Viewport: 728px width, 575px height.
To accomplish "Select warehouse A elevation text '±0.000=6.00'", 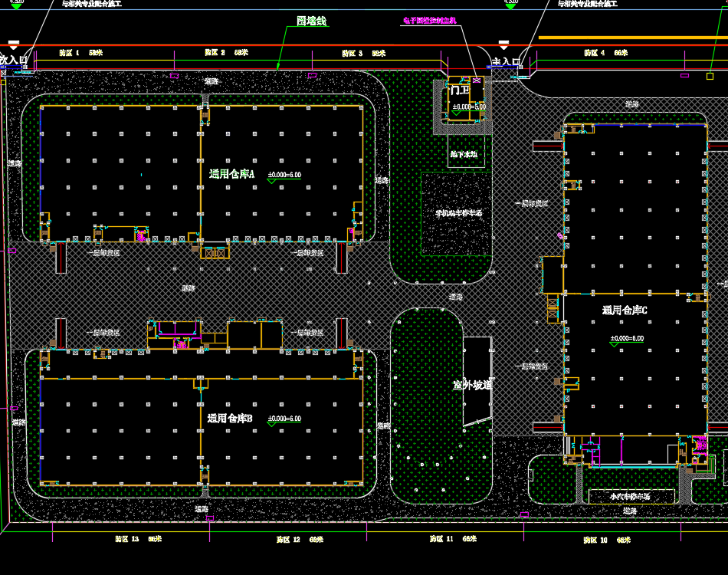I will coord(284,175).
